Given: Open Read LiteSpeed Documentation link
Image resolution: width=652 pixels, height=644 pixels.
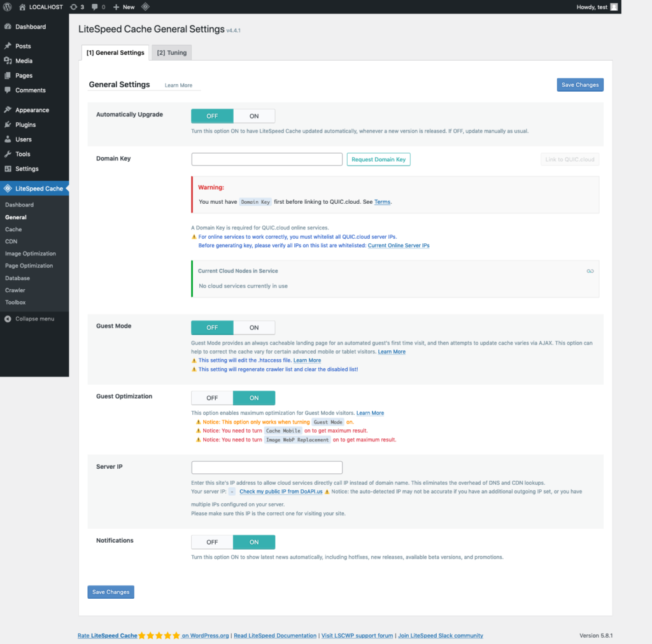Looking at the screenshot, I should click(275, 636).
